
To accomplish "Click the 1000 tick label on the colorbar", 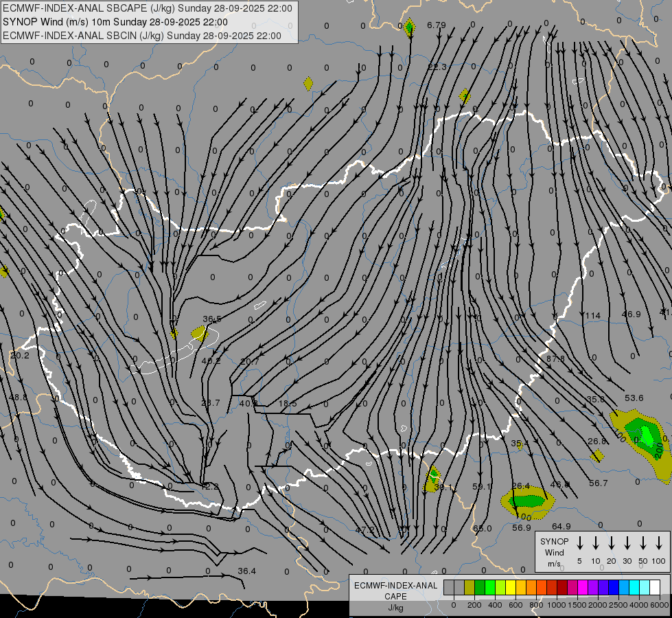I will [556, 605].
